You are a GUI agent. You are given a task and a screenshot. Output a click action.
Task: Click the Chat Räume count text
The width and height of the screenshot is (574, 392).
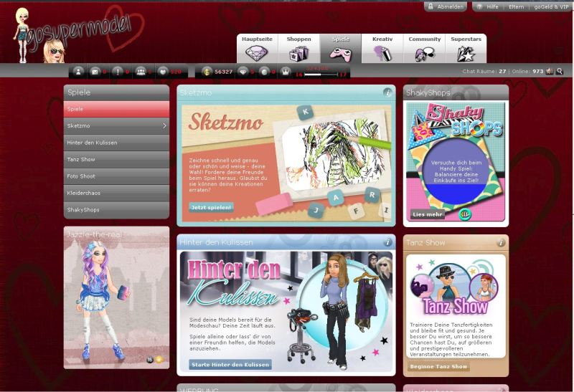pos(484,72)
